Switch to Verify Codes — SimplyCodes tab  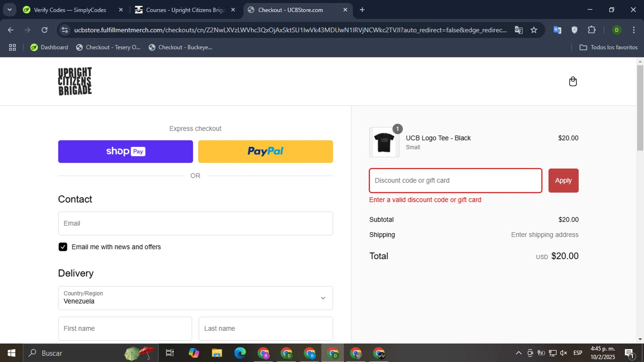pos(70,10)
